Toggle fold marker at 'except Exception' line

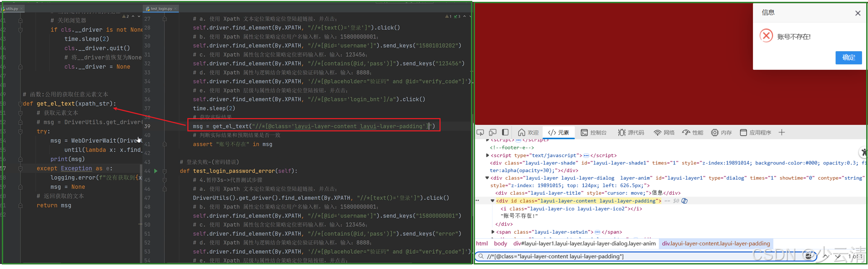(20, 168)
